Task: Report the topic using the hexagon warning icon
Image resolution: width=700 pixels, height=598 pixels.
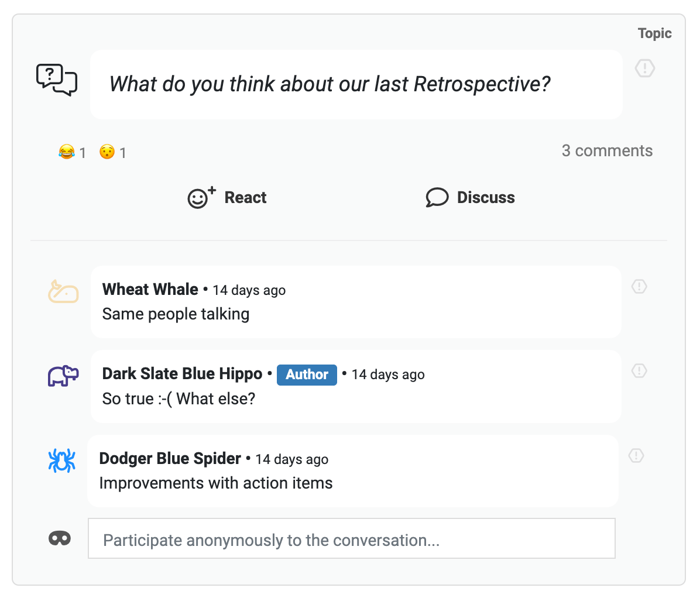Action: [x=644, y=68]
